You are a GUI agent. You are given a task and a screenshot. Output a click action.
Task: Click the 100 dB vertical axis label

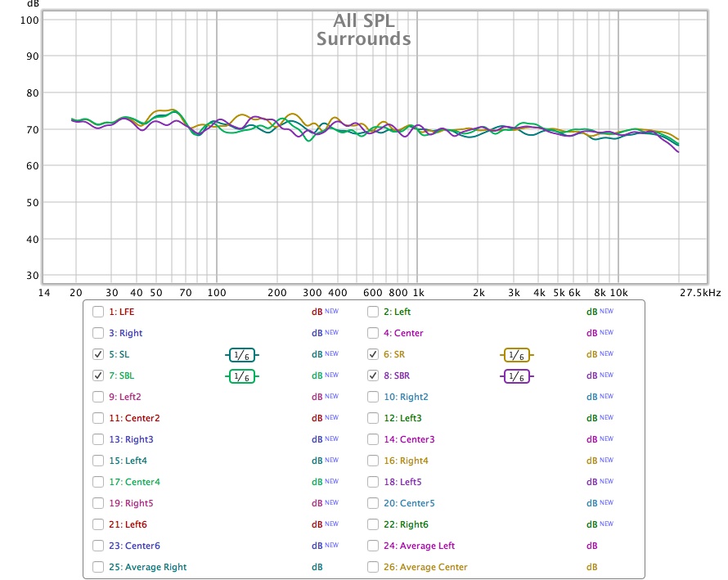click(x=29, y=20)
